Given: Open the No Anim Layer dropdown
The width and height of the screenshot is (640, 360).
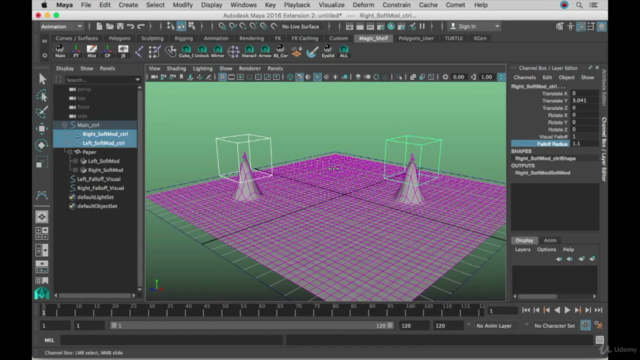Looking at the screenshot, I should 498,326.
